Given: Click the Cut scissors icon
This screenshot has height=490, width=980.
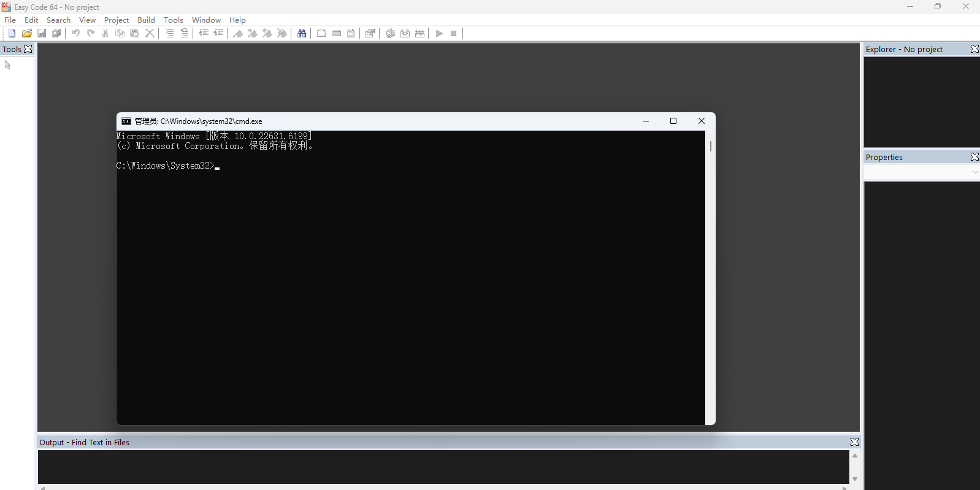Looking at the screenshot, I should coord(105,33).
